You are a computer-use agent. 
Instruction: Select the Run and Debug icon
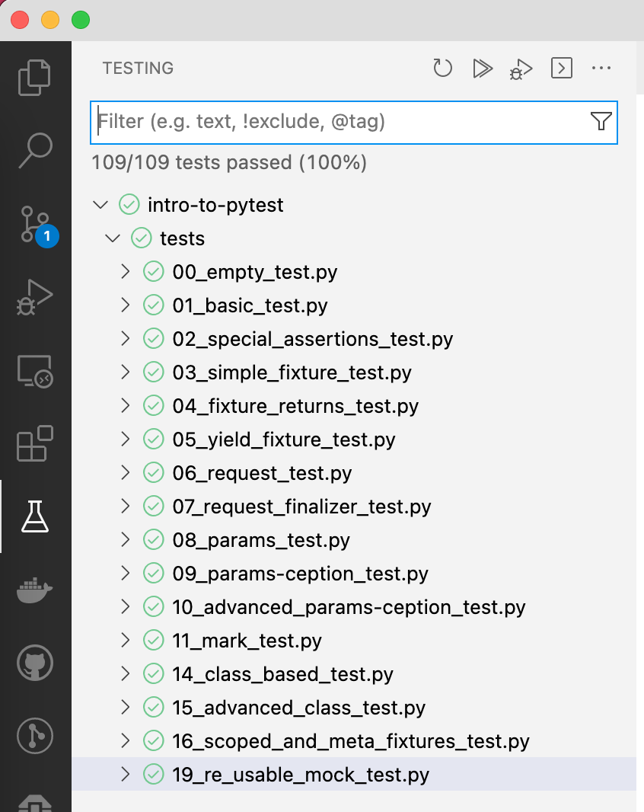click(34, 297)
